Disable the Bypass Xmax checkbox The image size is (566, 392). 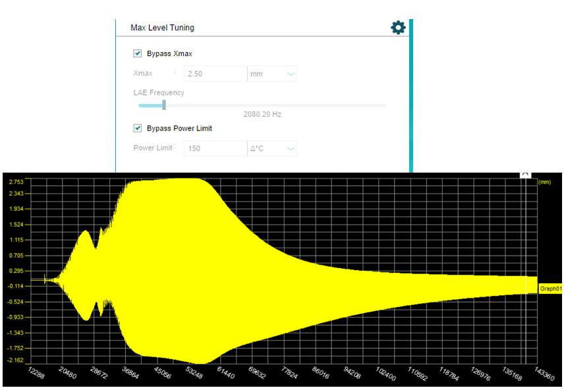coord(138,53)
